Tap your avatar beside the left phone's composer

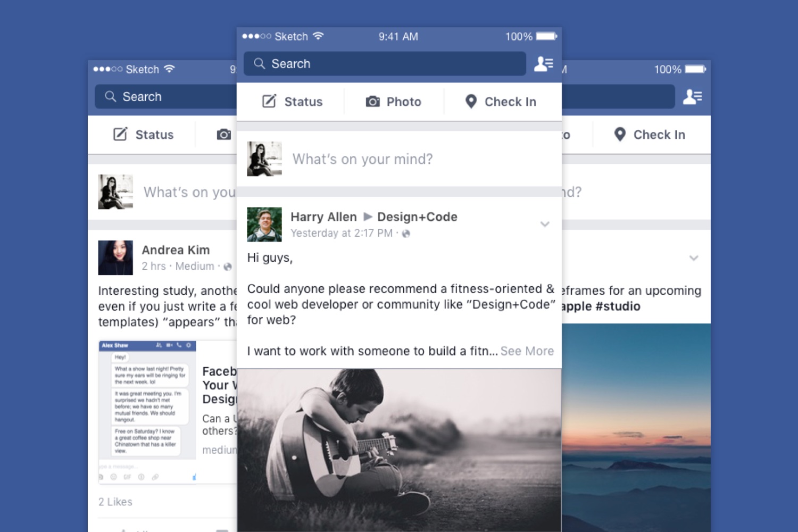[115, 192]
